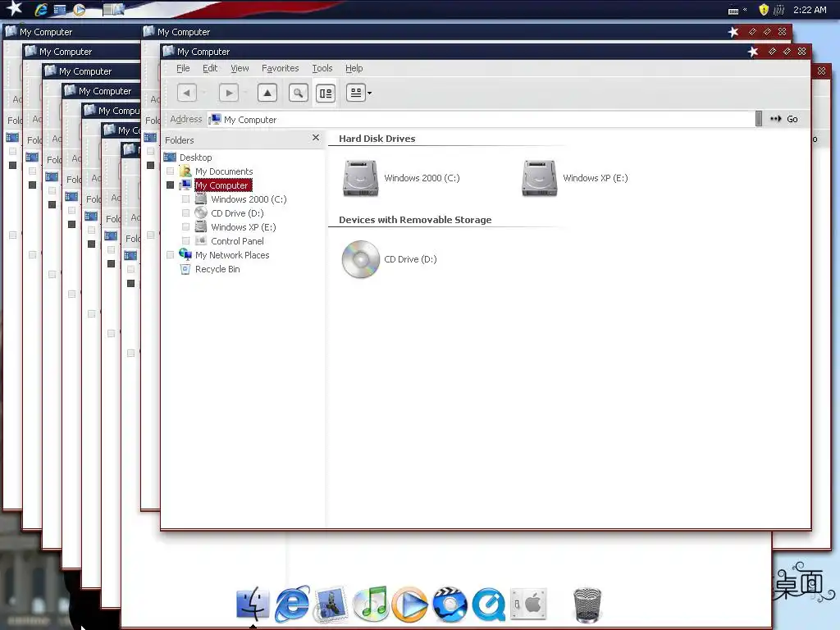
Task: Collapse My Computer in the tree
Action: [171, 185]
